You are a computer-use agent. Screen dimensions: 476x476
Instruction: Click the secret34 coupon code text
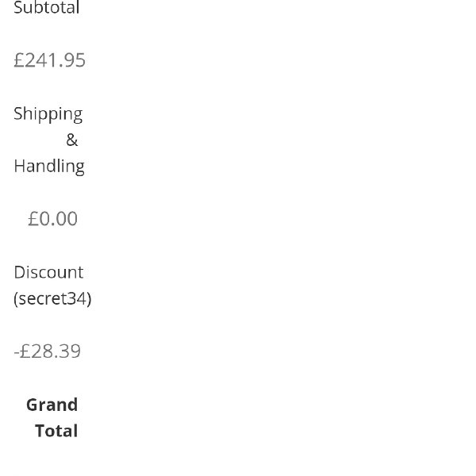click(x=52, y=298)
